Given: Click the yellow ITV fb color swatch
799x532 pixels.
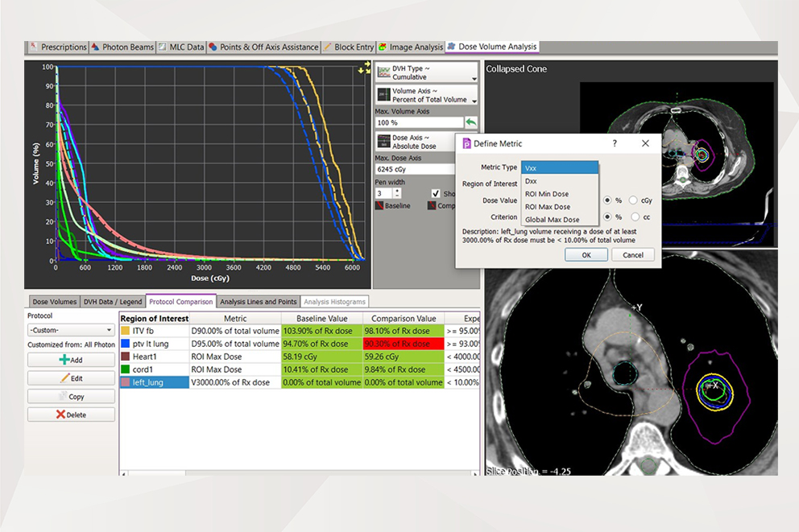Looking at the screenshot, I should [125, 330].
